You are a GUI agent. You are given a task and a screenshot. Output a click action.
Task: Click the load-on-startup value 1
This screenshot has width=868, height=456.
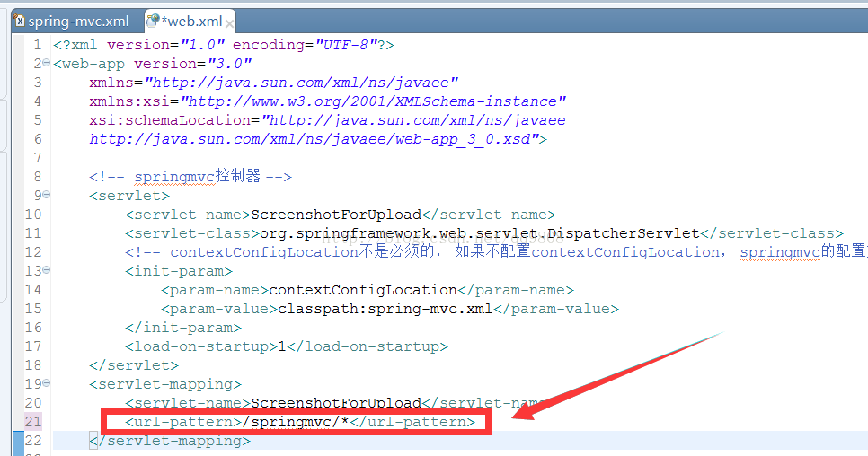coord(281,346)
